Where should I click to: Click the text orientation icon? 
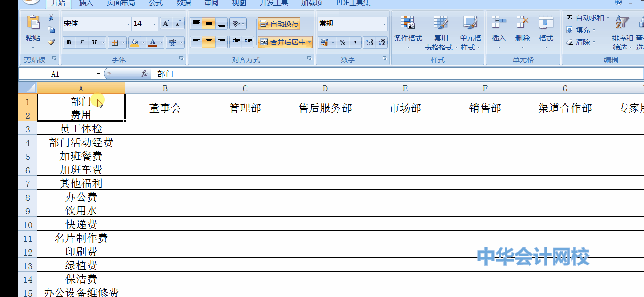pyautogui.click(x=236, y=24)
